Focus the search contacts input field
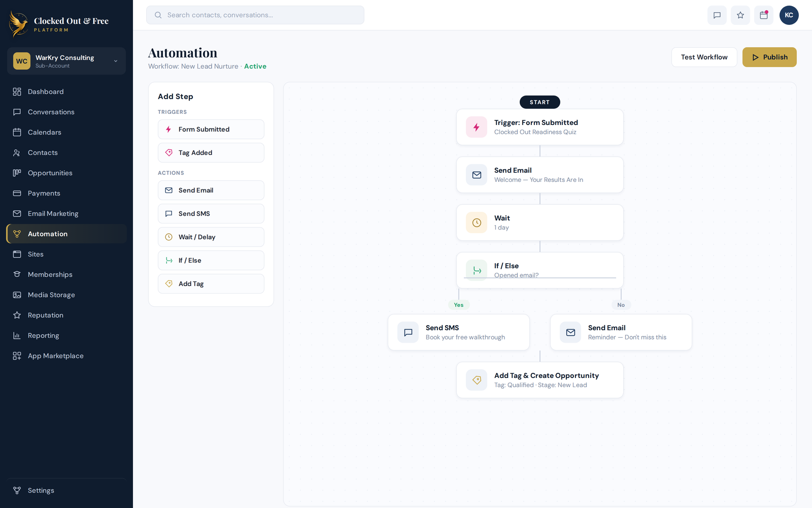812x508 pixels. (x=255, y=15)
